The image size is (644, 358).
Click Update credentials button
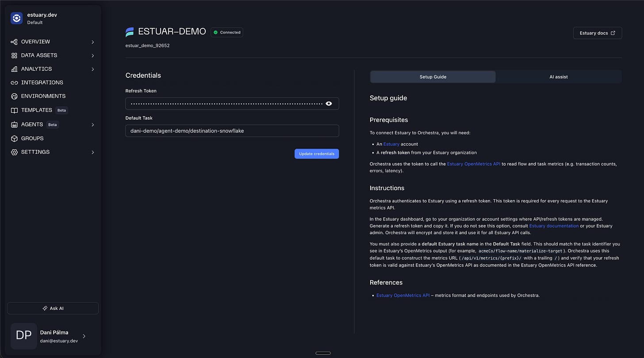(317, 154)
